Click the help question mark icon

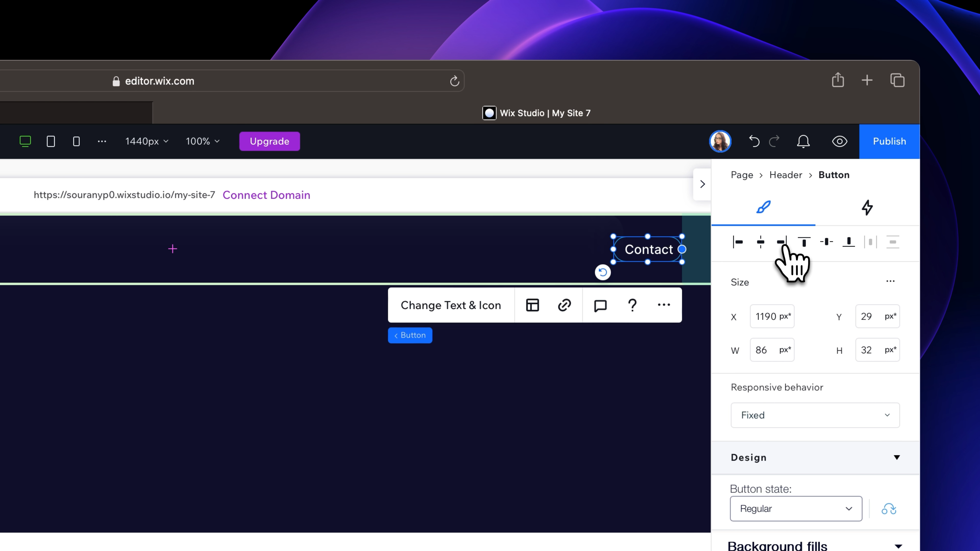click(x=632, y=305)
